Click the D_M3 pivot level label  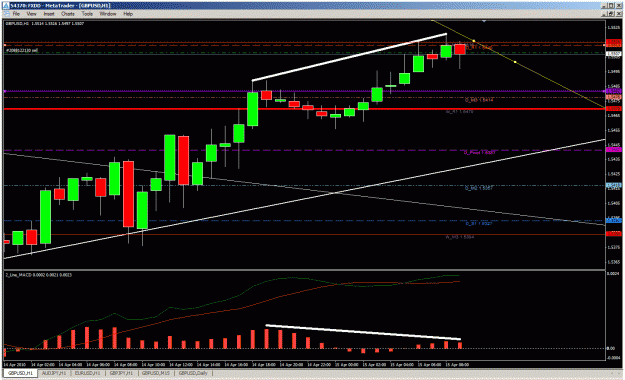tap(479, 100)
